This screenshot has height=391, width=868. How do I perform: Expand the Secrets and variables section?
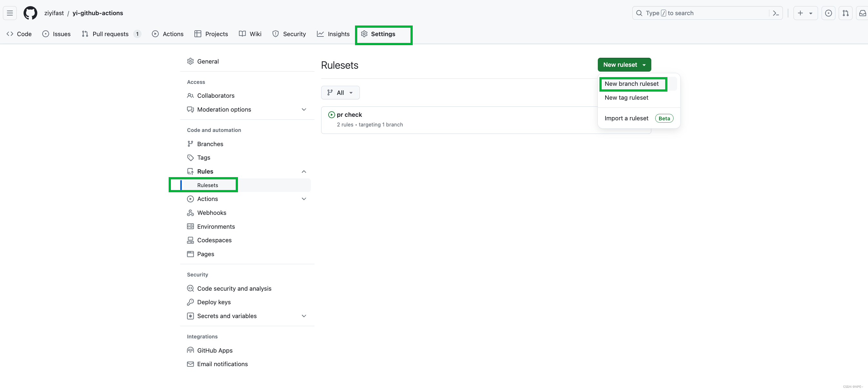pyautogui.click(x=303, y=316)
